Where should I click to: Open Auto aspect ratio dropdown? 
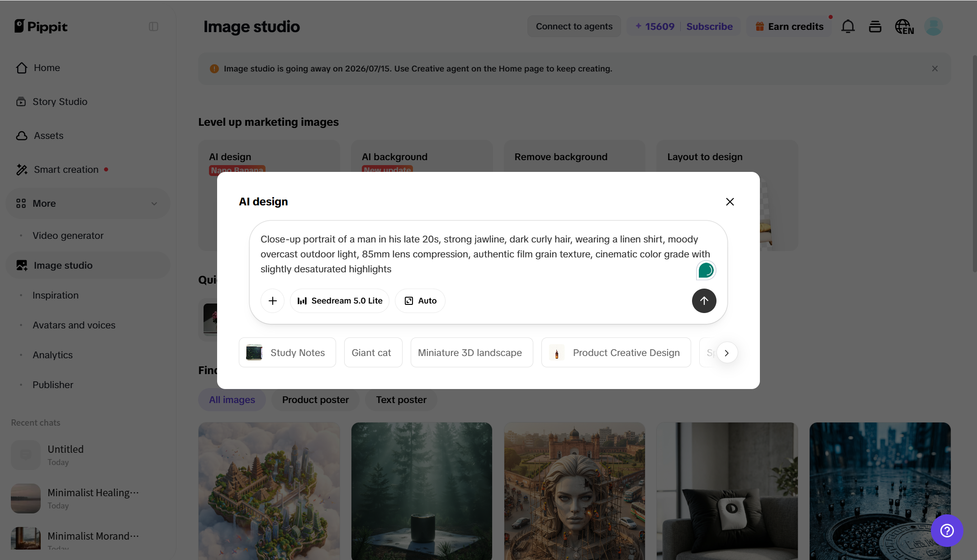[420, 301]
